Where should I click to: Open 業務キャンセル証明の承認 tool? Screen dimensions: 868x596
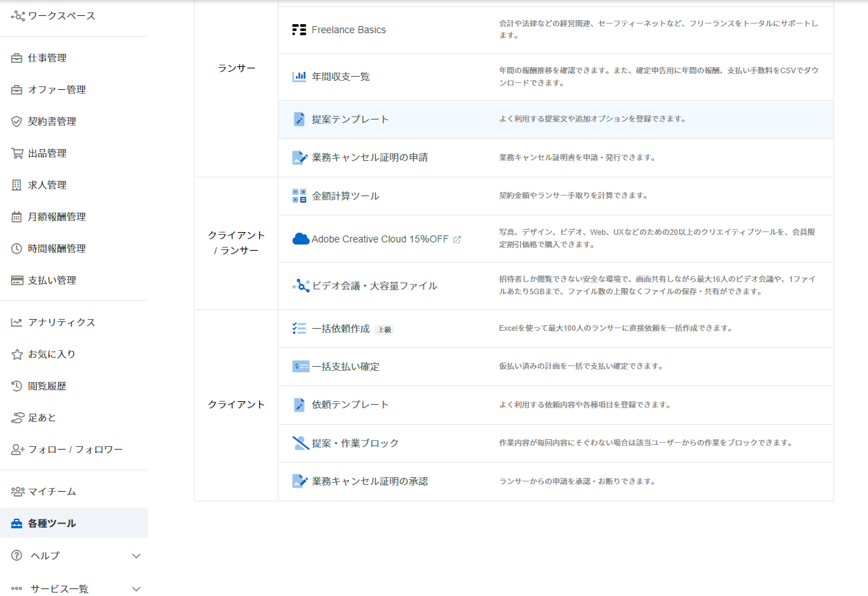point(370,481)
